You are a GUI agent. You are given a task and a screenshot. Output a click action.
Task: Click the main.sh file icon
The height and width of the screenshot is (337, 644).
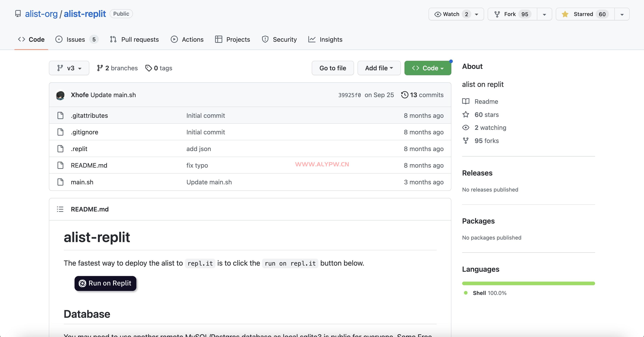pyautogui.click(x=60, y=182)
